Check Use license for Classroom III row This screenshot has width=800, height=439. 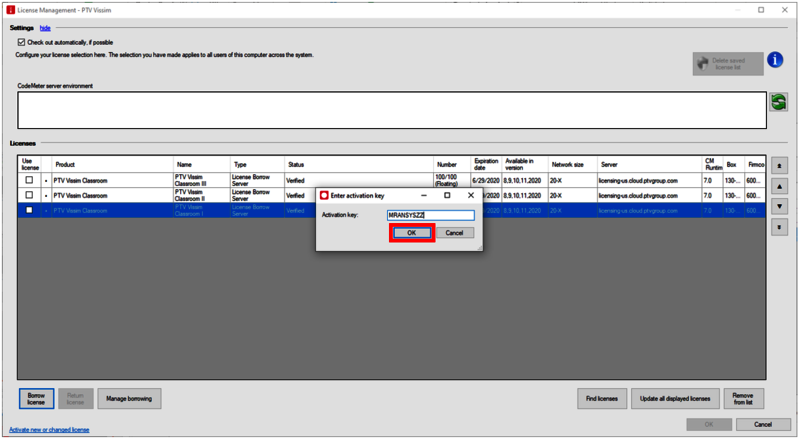[29, 181]
